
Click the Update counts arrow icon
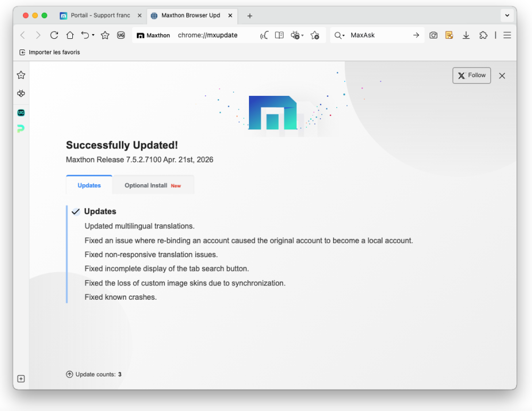coord(70,374)
